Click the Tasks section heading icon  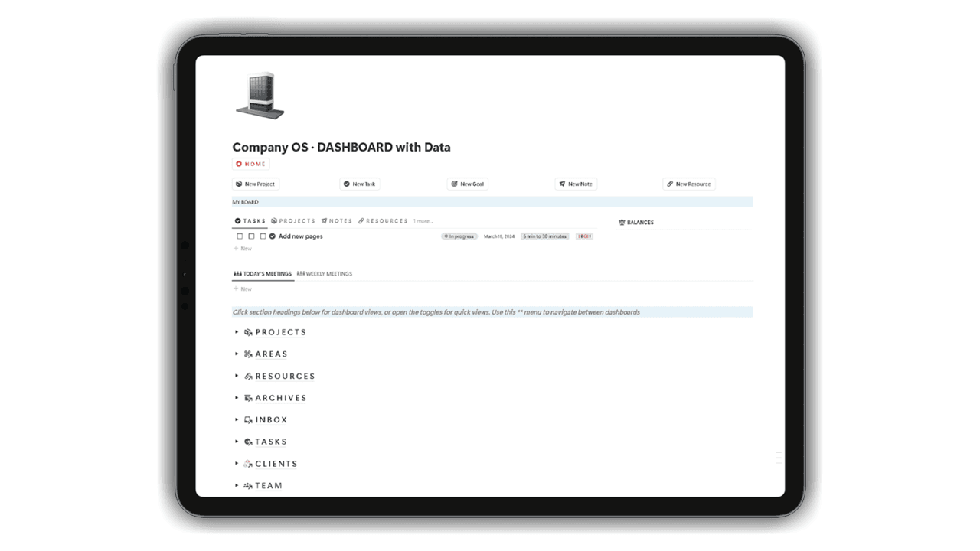pos(248,442)
